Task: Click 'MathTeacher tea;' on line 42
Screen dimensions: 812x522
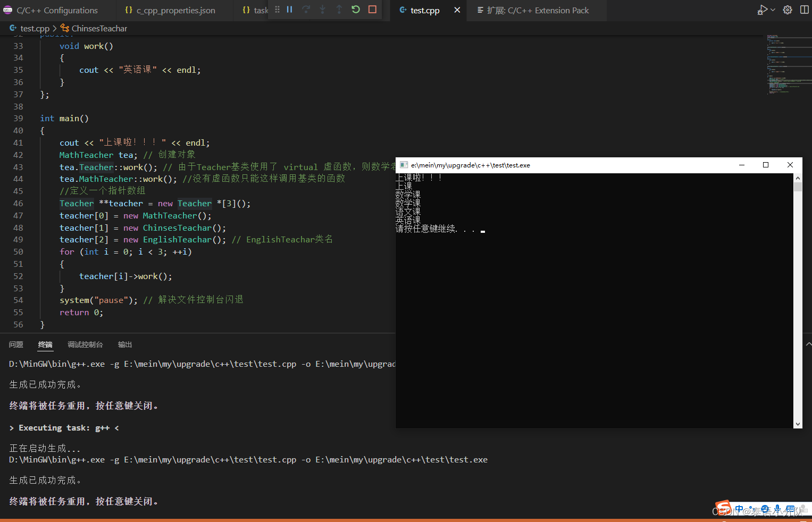Action: pyautogui.click(x=98, y=155)
